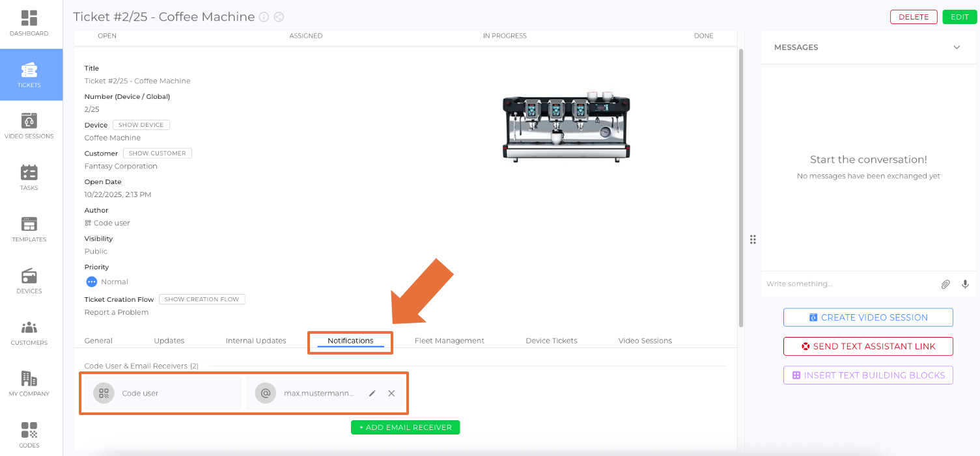The width and height of the screenshot is (980, 456).
Task: Open Tasks from the sidebar
Action: (x=29, y=178)
